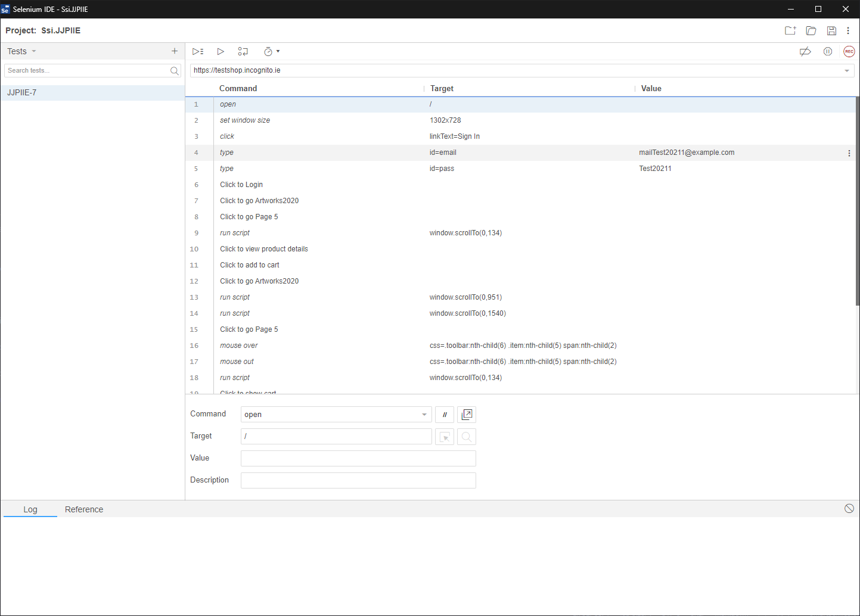Click the Value column header
This screenshot has width=860, height=616.
[x=651, y=88]
